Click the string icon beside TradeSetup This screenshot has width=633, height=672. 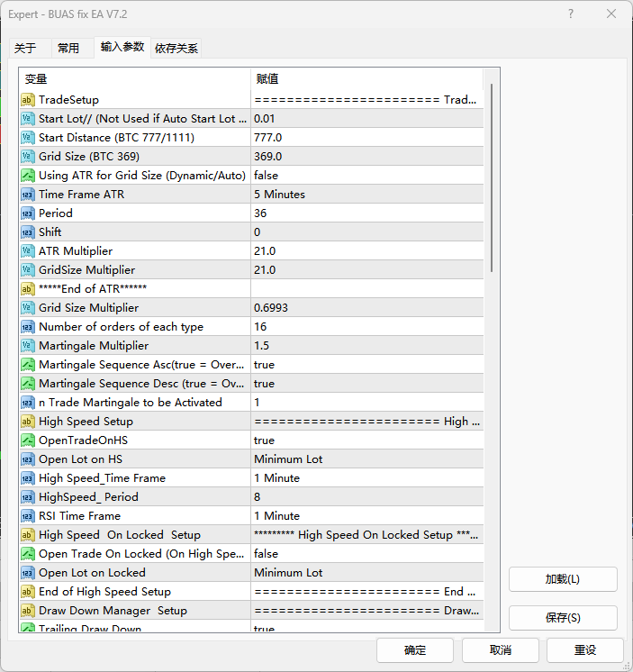click(28, 100)
